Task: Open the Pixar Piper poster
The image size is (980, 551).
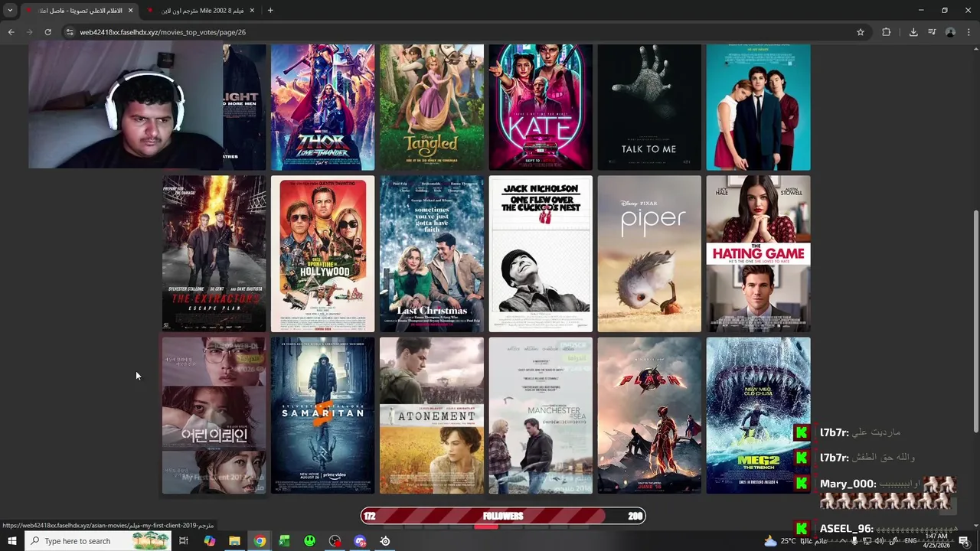Action: (x=649, y=253)
